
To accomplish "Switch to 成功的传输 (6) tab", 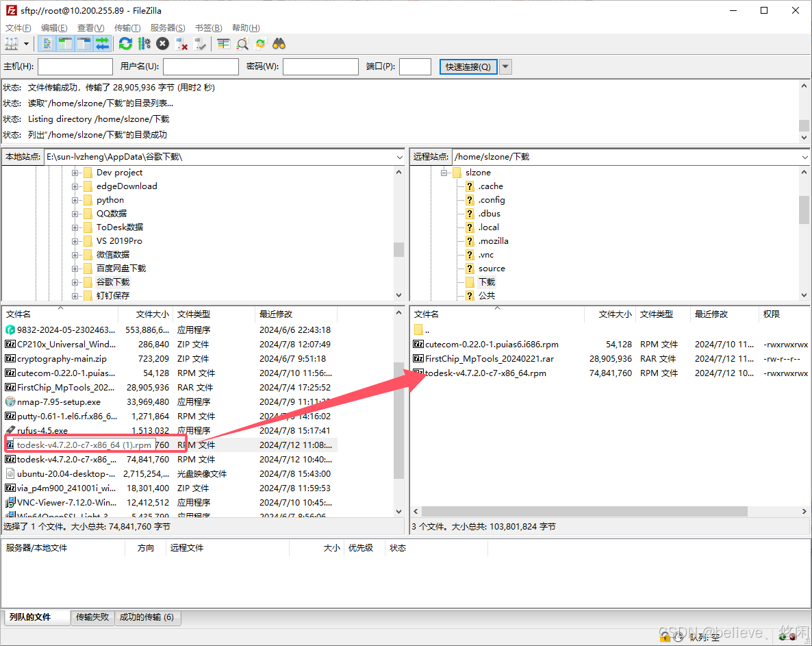I will (x=147, y=617).
